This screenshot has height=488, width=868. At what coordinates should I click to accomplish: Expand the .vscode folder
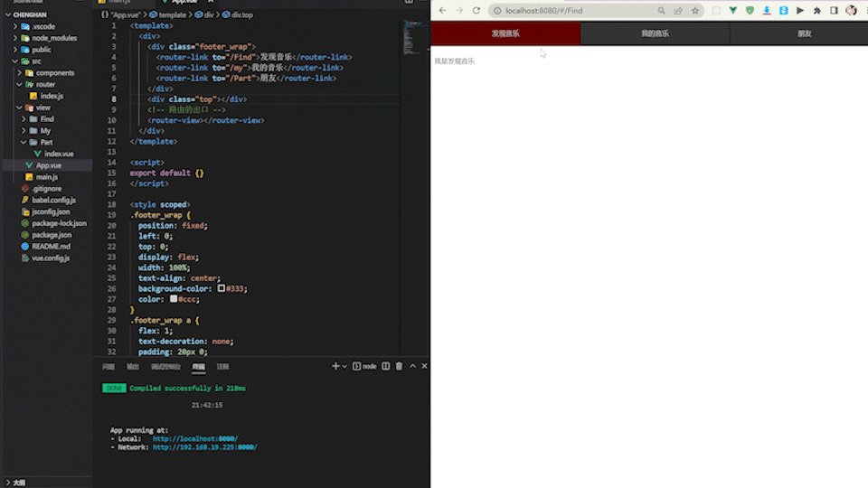coord(15,26)
